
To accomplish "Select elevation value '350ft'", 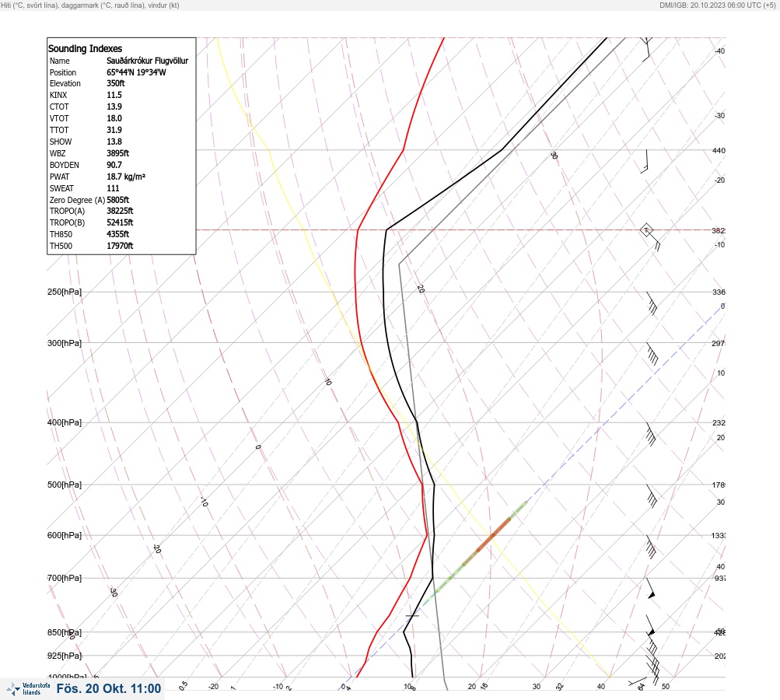I will [x=115, y=83].
